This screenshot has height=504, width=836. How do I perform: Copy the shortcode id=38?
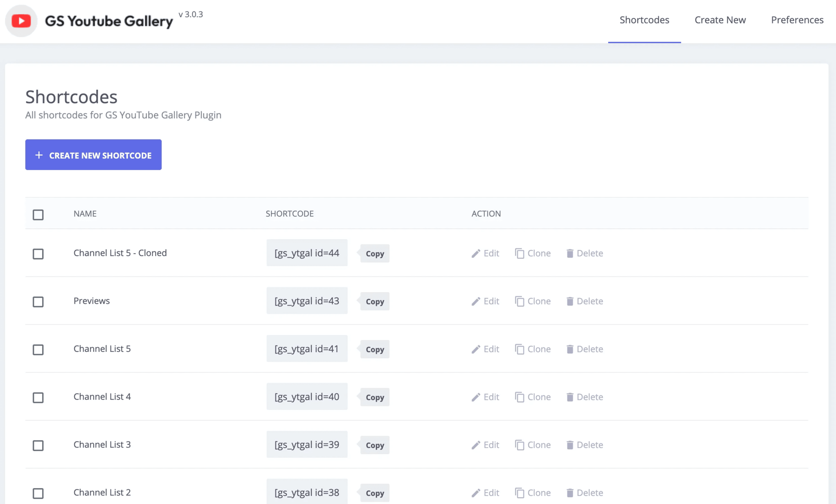pyautogui.click(x=375, y=493)
